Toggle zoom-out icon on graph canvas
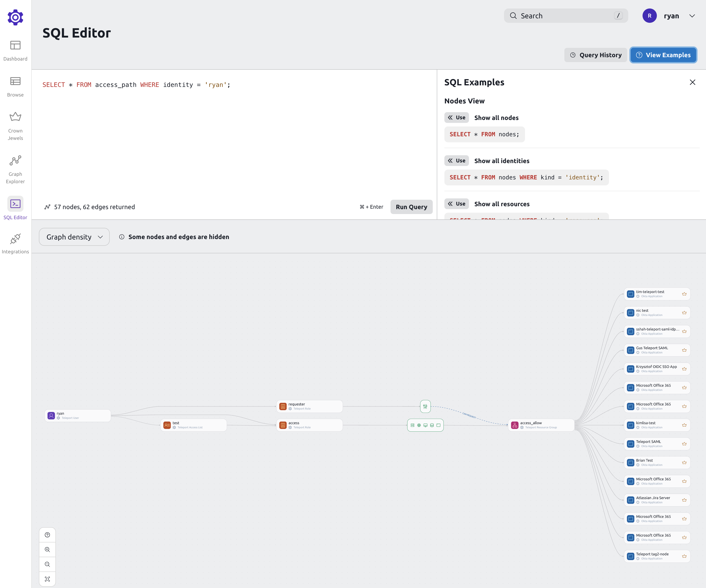 (47, 564)
